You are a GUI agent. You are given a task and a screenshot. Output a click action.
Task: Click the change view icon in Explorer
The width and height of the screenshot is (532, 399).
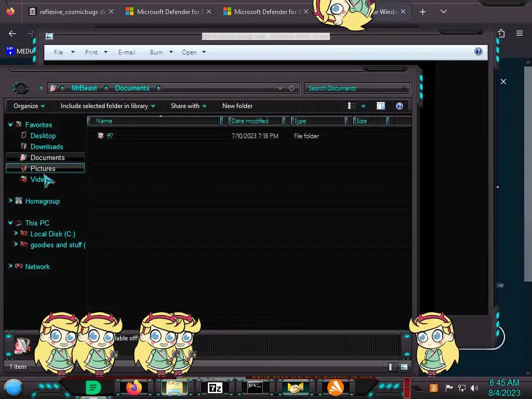pos(352,106)
